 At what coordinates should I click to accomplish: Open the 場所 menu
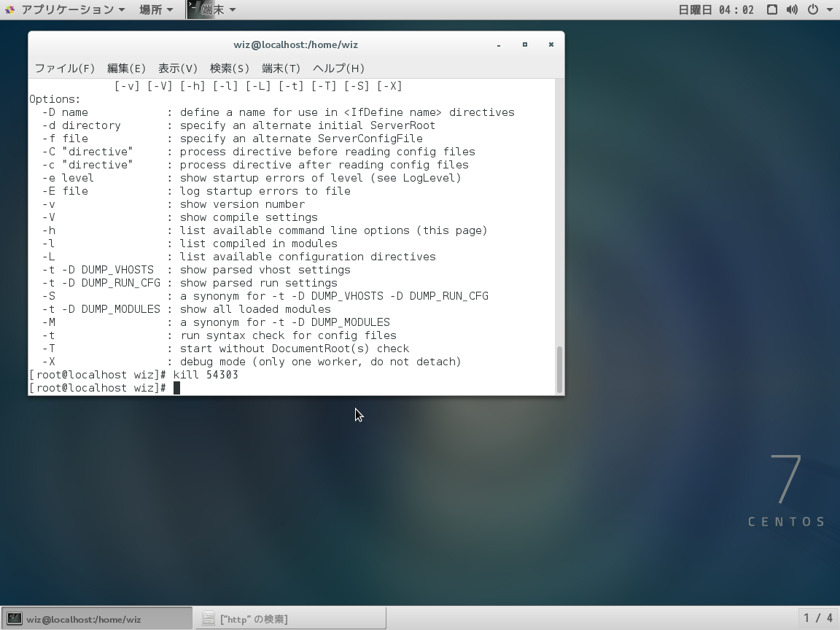[x=156, y=9]
